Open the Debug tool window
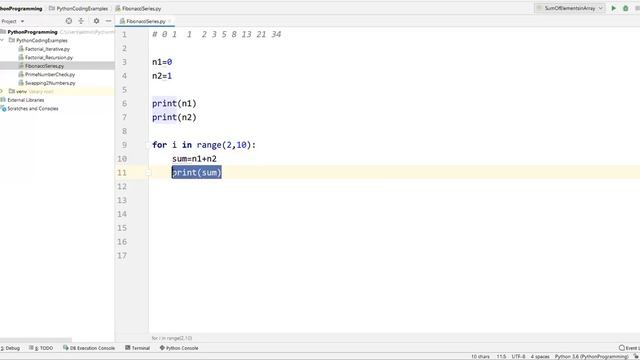The image size is (640, 360). (x=10, y=348)
